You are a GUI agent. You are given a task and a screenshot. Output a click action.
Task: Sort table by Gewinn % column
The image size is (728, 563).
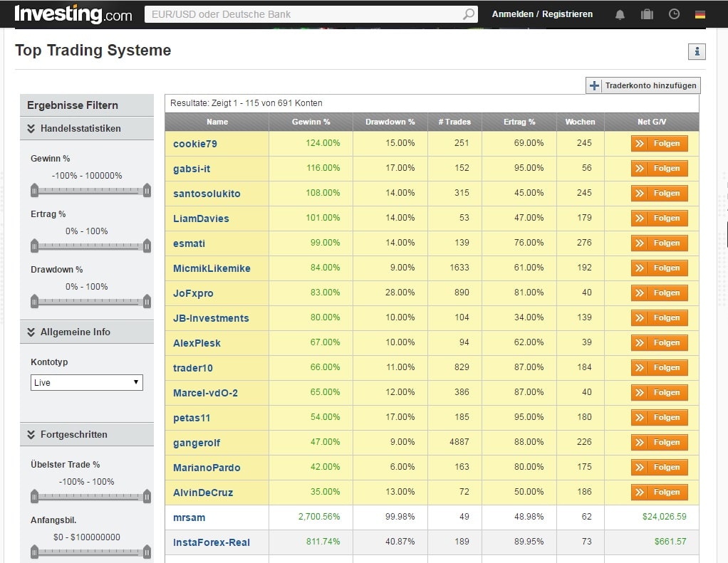point(311,122)
